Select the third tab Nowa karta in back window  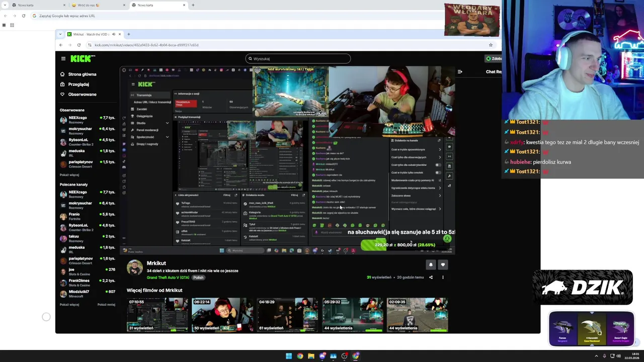point(158,5)
